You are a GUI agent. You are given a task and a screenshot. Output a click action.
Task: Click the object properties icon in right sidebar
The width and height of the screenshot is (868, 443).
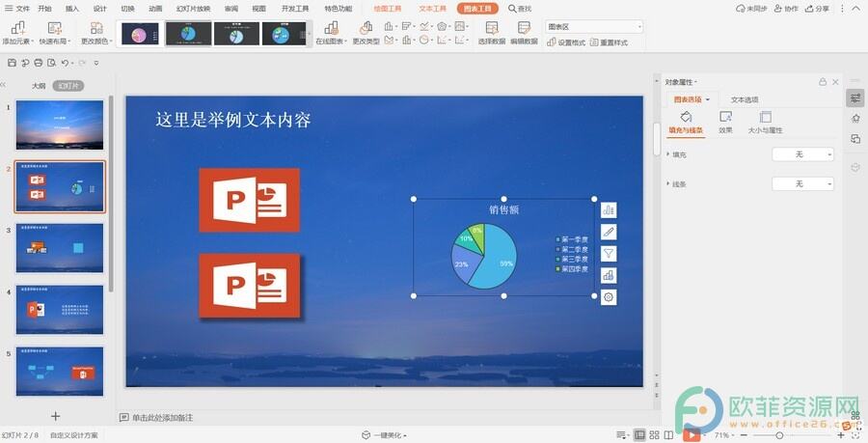click(855, 98)
